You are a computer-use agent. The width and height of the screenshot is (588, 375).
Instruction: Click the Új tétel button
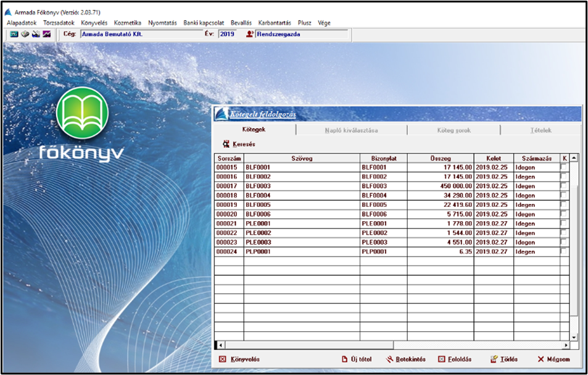[357, 359]
